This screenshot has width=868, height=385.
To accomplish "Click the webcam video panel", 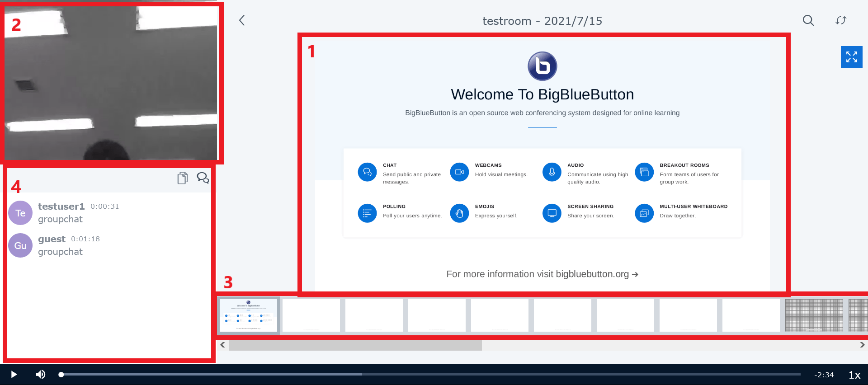I will click(111, 83).
